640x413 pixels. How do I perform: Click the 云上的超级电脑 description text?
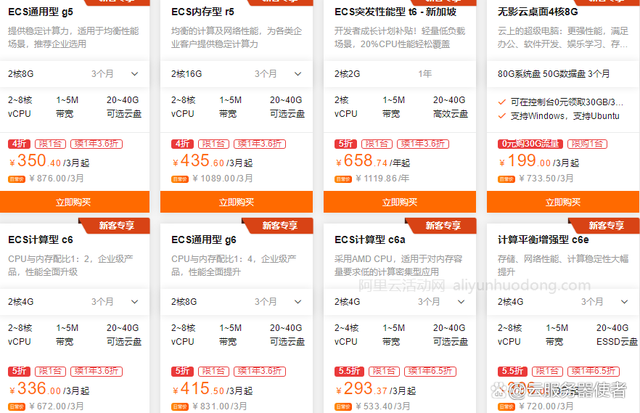tap(563, 38)
